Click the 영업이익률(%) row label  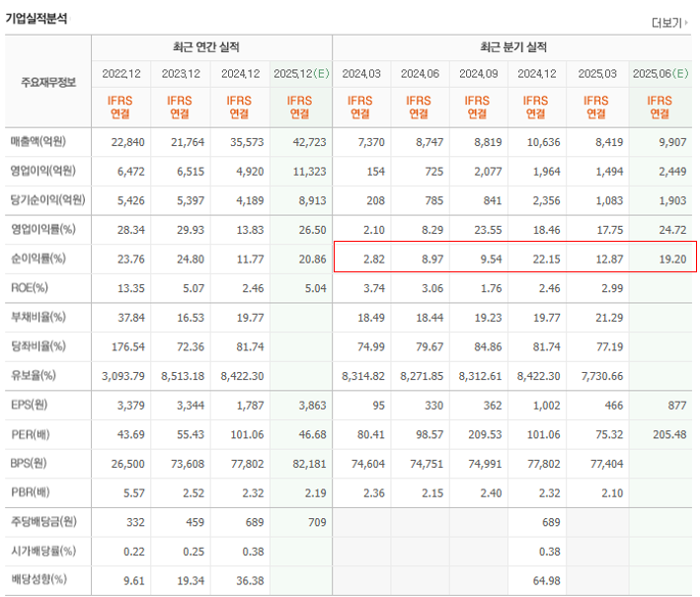click(x=43, y=229)
